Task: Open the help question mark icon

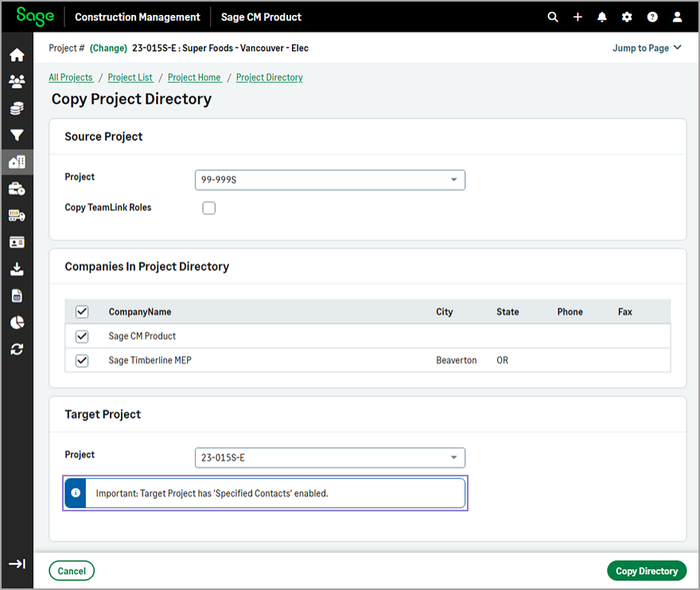Action: (652, 17)
